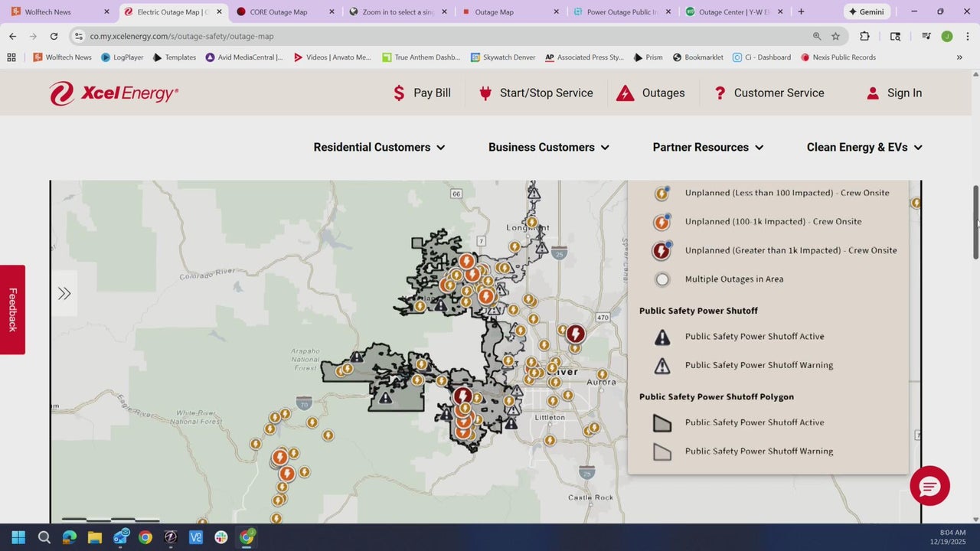Open the Business Customers menu
The width and height of the screenshot is (980, 551).
548,147
